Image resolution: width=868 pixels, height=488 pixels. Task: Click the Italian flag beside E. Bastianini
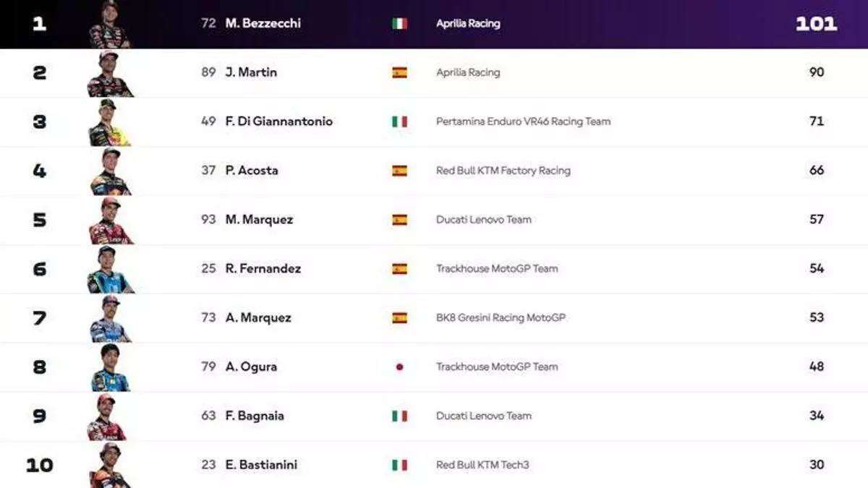pyautogui.click(x=399, y=465)
